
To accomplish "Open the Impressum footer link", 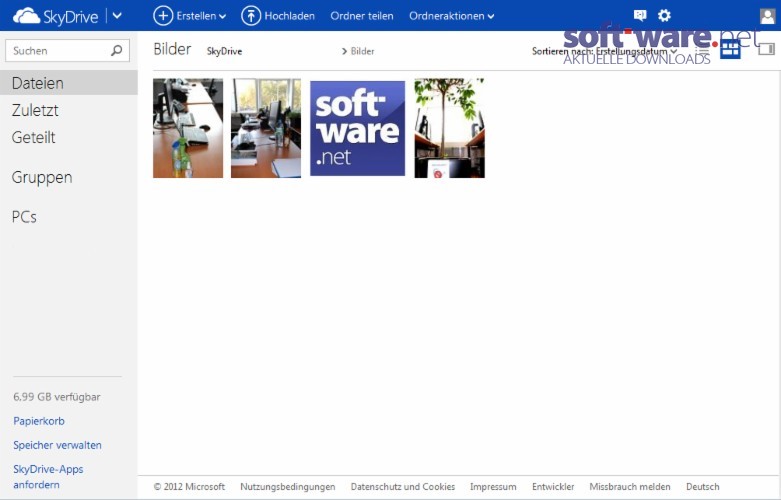I will click(493, 487).
